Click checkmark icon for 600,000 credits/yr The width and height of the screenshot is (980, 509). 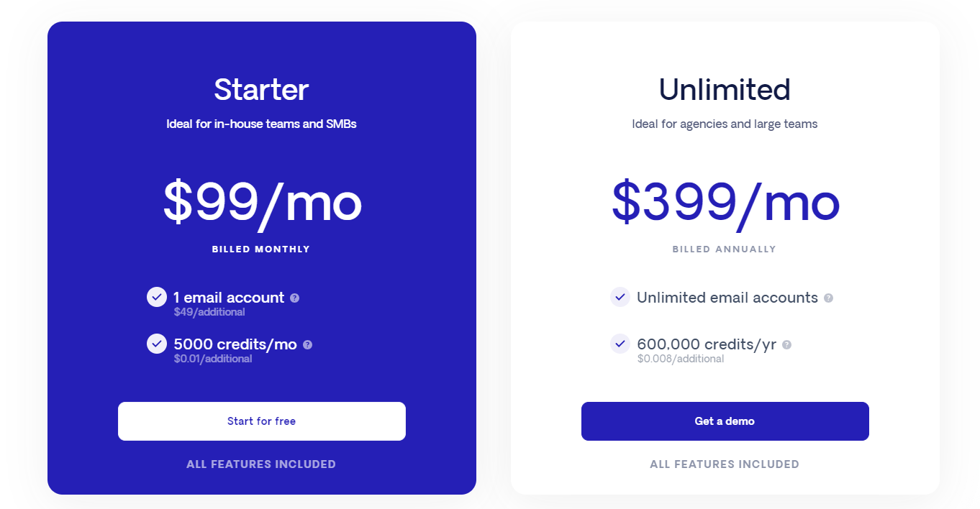point(620,344)
